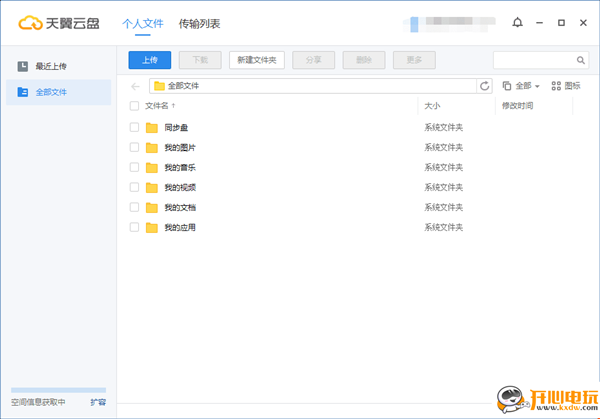Viewport: 600px width, 419px height.
Task: Sort by 文件名 column header
Action: (160, 106)
